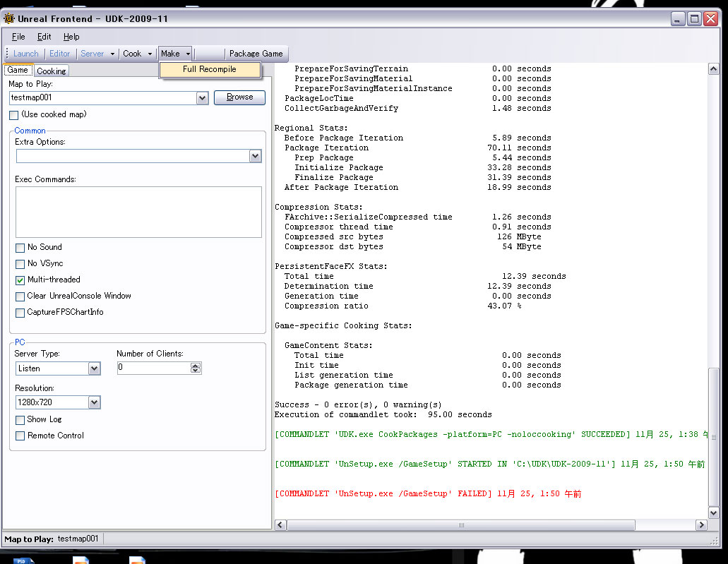The image size is (728, 564).
Task: Click inside the Exec Commands text box
Action: click(138, 212)
